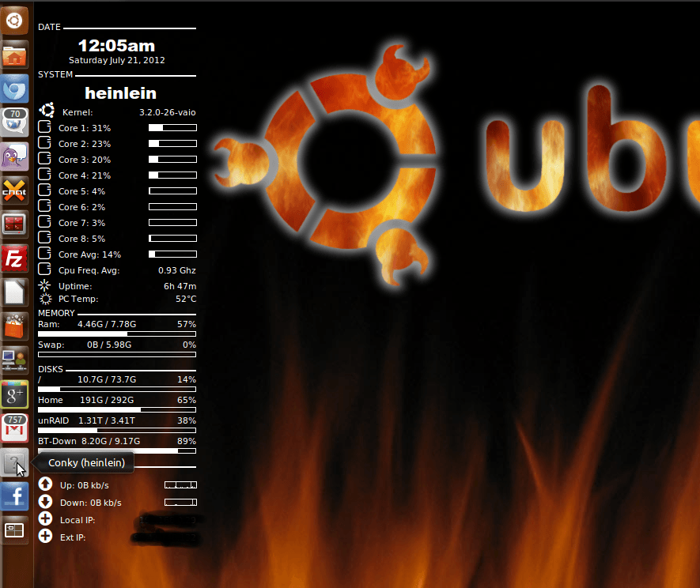Screen dimensions: 700x588
Task: Click the download speed graph
Action: pyautogui.click(x=181, y=503)
